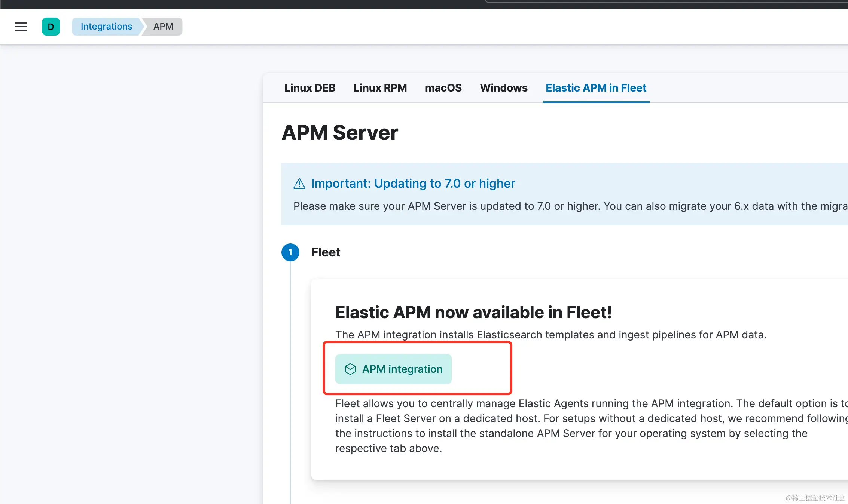Image resolution: width=848 pixels, height=504 pixels.
Task: Switch to the Linux RPM tab
Action: click(x=380, y=88)
